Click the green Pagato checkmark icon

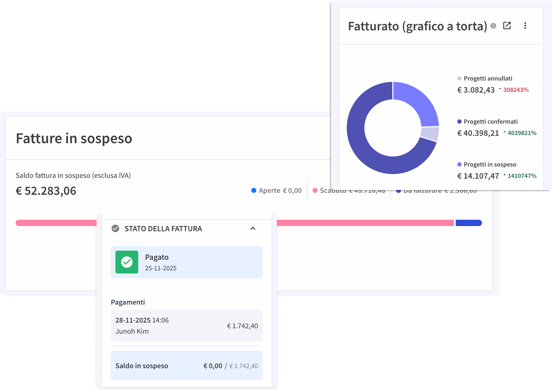[x=127, y=262]
